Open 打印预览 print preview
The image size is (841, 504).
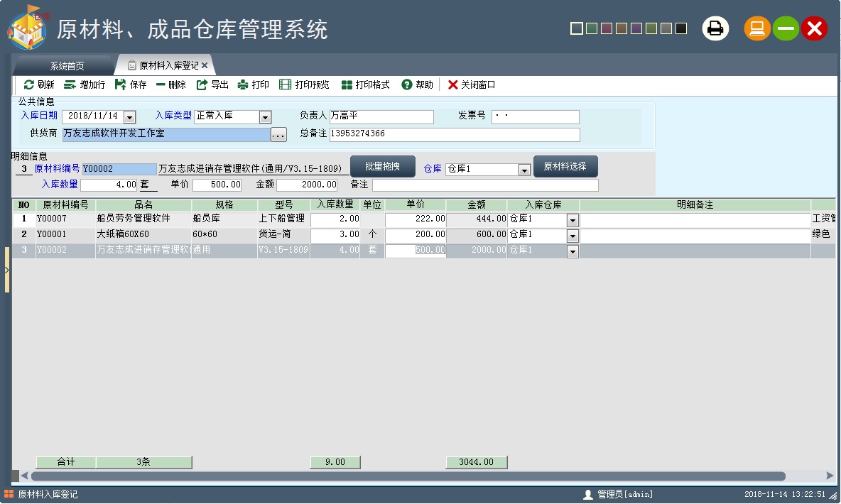coord(286,84)
